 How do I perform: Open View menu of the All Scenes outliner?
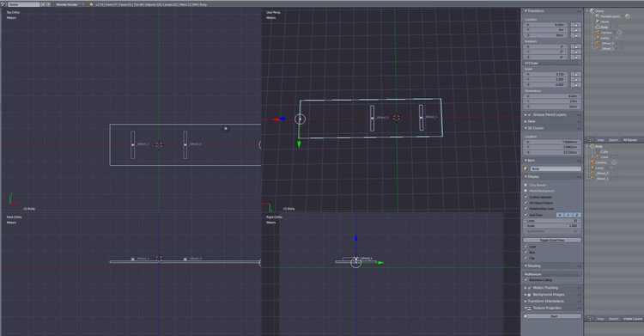tap(600, 140)
